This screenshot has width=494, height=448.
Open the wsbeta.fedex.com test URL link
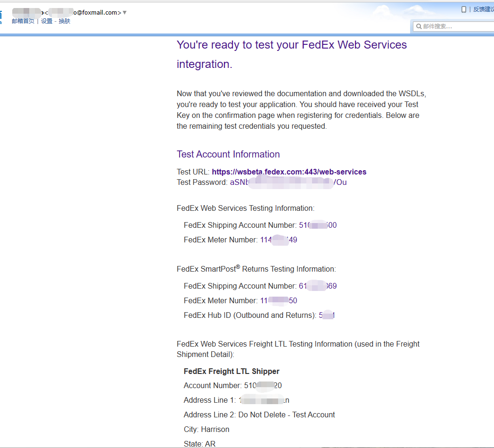[x=289, y=172]
